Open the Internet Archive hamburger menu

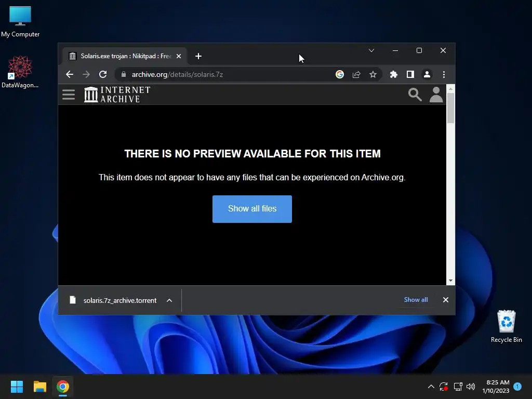(69, 95)
